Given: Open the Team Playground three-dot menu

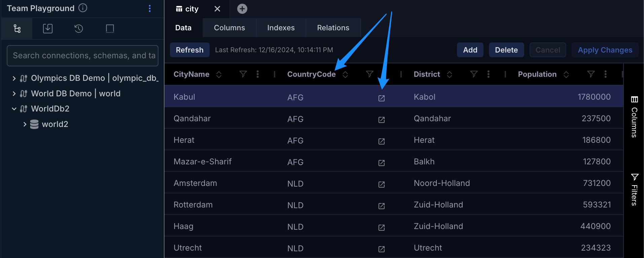Looking at the screenshot, I should click(150, 9).
